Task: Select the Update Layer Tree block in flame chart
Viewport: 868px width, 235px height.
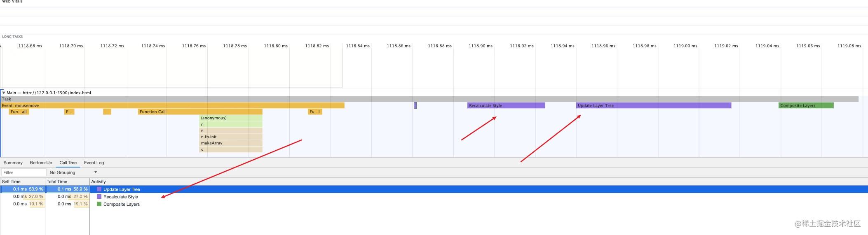Action: tap(654, 106)
